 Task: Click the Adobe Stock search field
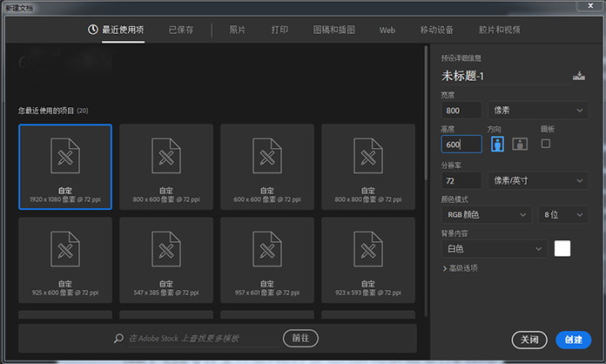pos(204,339)
